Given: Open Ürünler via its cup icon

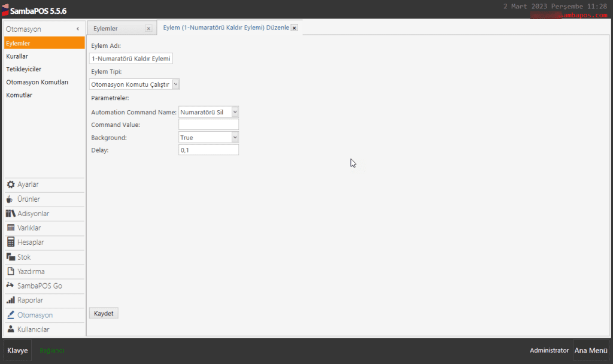Looking at the screenshot, I should coord(10,199).
